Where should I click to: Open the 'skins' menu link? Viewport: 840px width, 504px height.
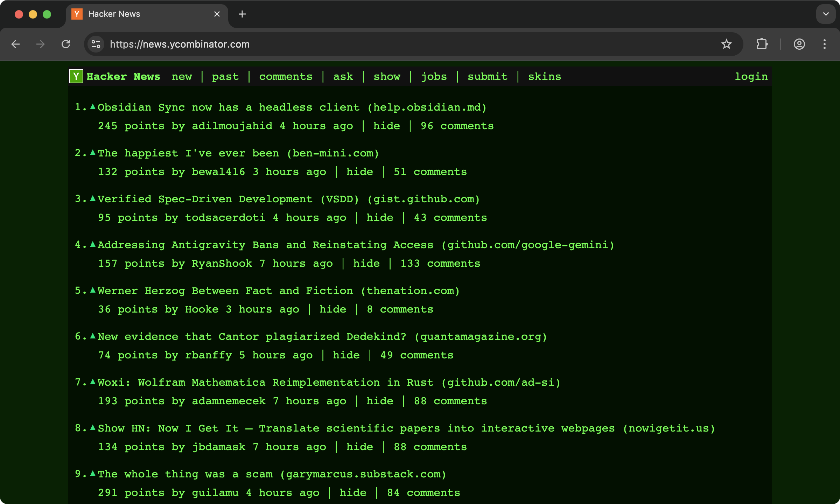(544, 77)
